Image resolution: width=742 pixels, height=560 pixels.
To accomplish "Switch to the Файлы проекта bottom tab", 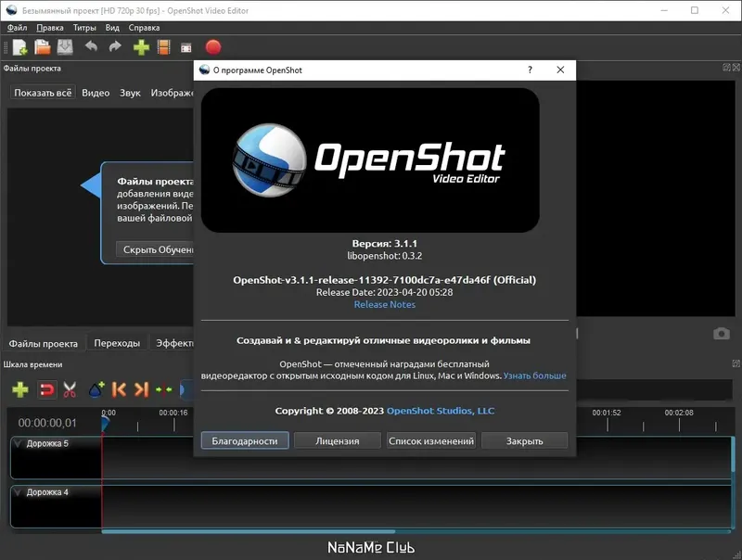I will point(43,343).
